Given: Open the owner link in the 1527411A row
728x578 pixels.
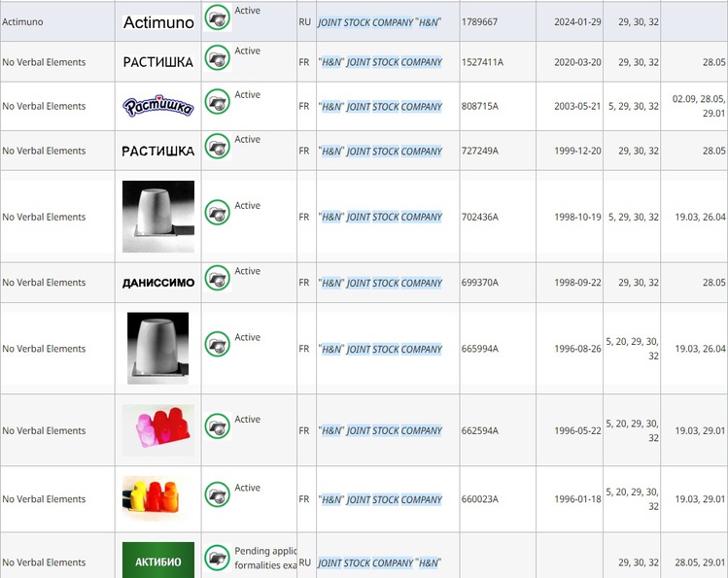Looking at the screenshot, I should pos(380,62).
